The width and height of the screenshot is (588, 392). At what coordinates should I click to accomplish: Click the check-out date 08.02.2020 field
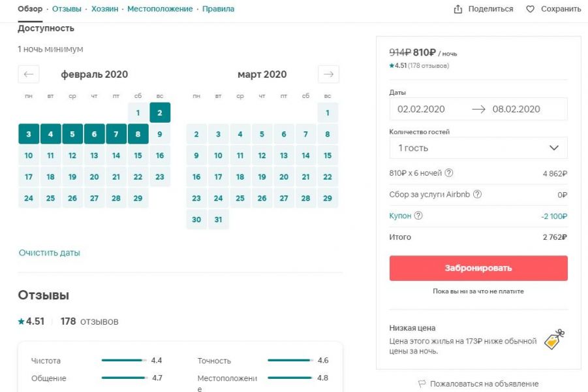[x=516, y=109]
